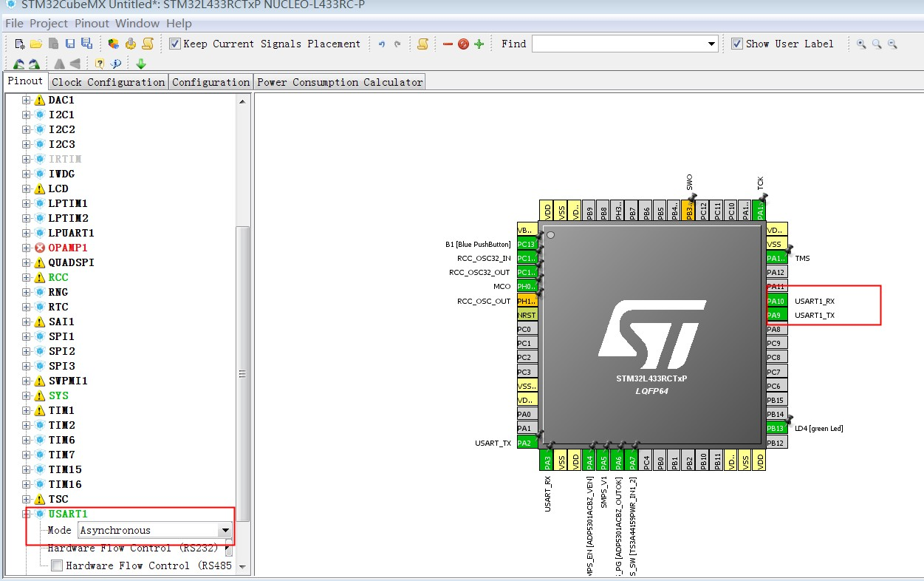Expand the DAC1 tree node

click(x=27, y=100)
